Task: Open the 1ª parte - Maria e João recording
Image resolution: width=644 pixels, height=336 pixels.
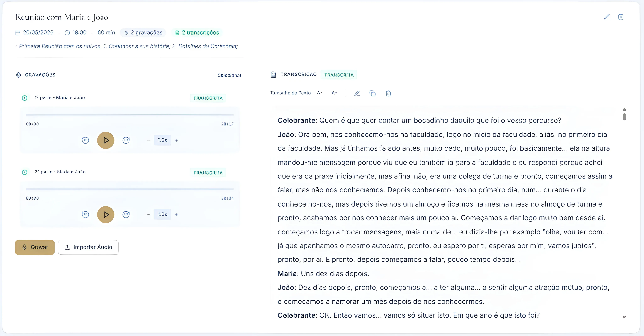Action: [x=60, y=98]
